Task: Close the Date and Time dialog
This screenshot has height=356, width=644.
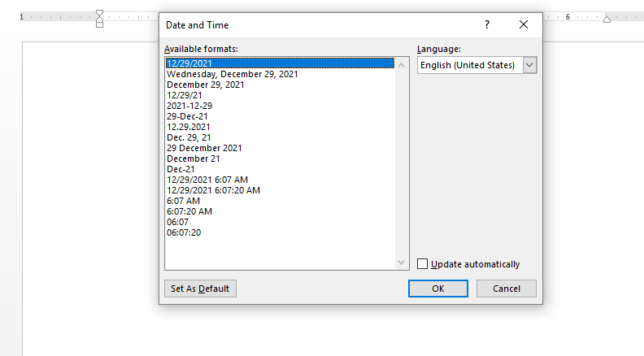Action: click(524, 24)
